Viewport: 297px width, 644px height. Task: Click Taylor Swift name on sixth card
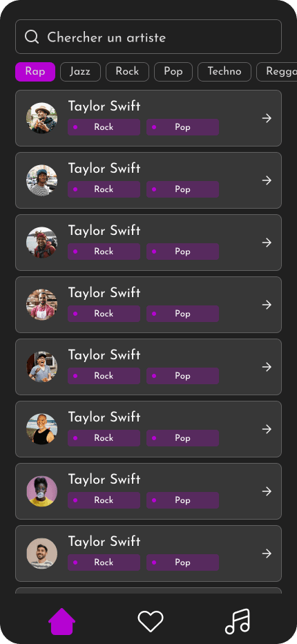pyautogui.click(x=104, y=417)
